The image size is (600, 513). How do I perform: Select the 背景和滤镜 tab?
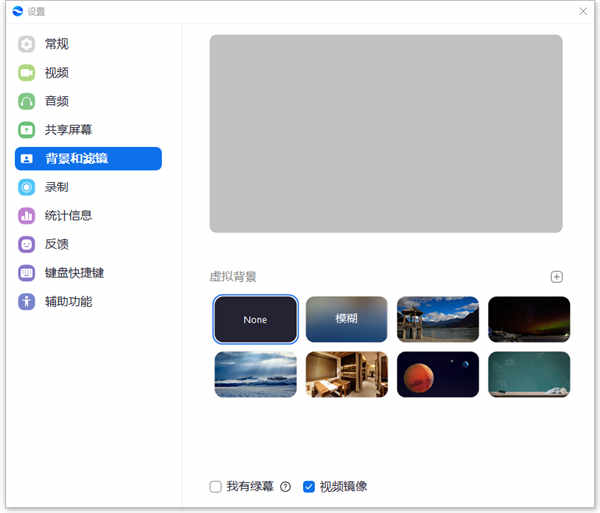click(x=88, y=158)
